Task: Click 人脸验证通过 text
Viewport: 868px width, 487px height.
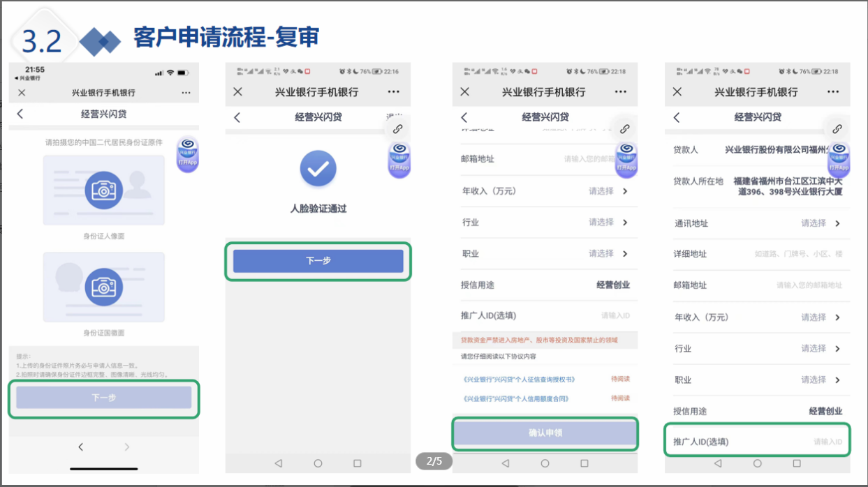Action: 318,209
